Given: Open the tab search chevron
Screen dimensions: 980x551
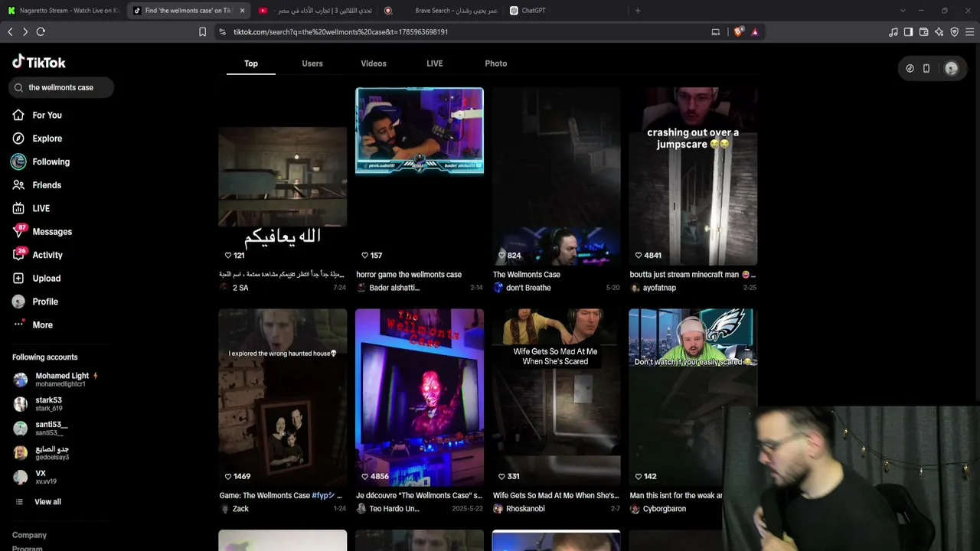Looking at the screenshot, I should 903,11.
